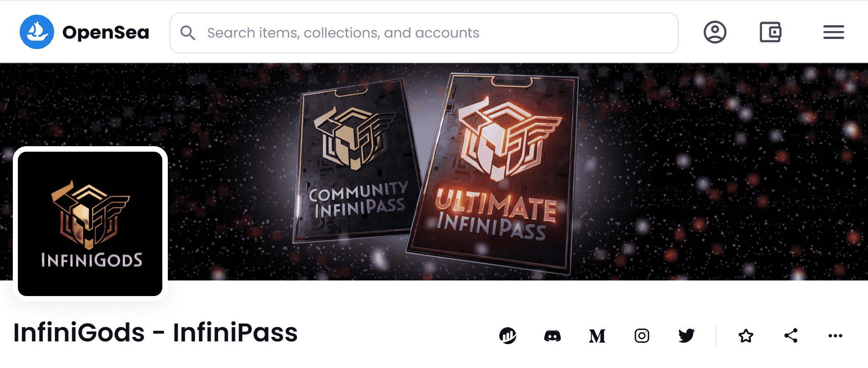Open the hamburger navigation menu
The image size is (868, 368).
click(x=833, y=32)
